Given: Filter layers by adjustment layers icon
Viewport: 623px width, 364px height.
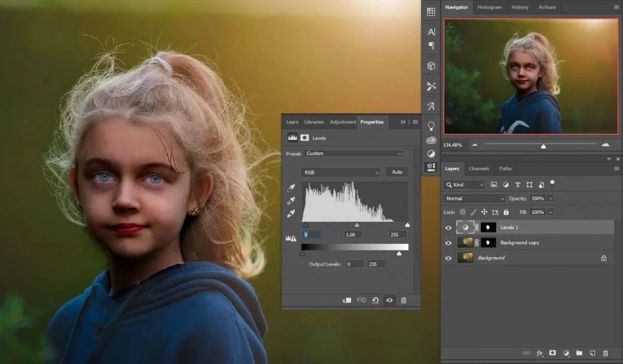Looking at the screenshot, I should point(506,185).
